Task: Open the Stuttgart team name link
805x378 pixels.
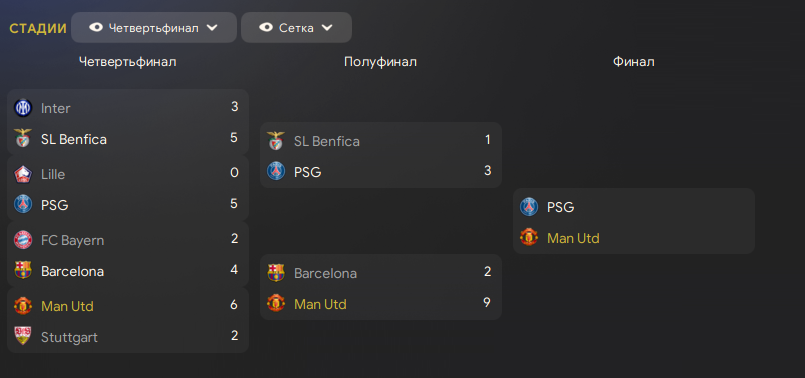Action: 69,337
